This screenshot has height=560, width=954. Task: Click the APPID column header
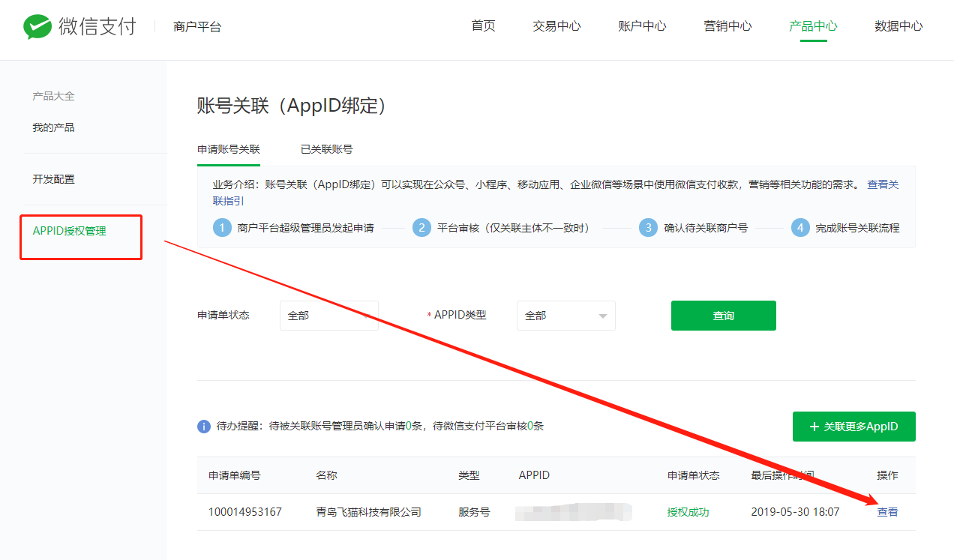(x=534, y=475)
